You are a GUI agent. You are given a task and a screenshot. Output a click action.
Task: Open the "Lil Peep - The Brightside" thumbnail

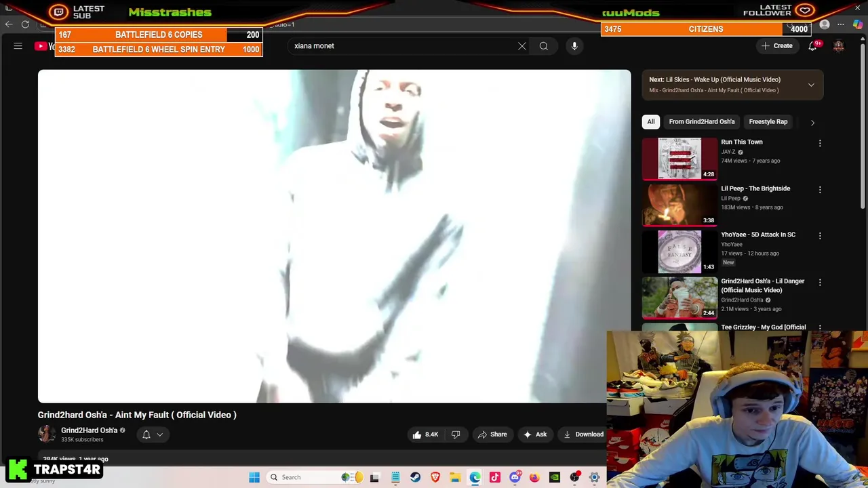coord(679,205)
